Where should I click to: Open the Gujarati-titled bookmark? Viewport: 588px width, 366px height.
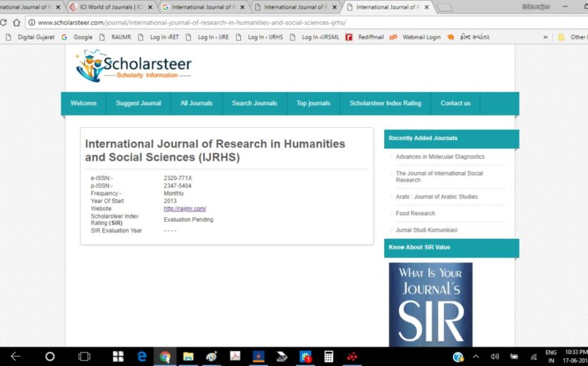click(x=469, y=37)
